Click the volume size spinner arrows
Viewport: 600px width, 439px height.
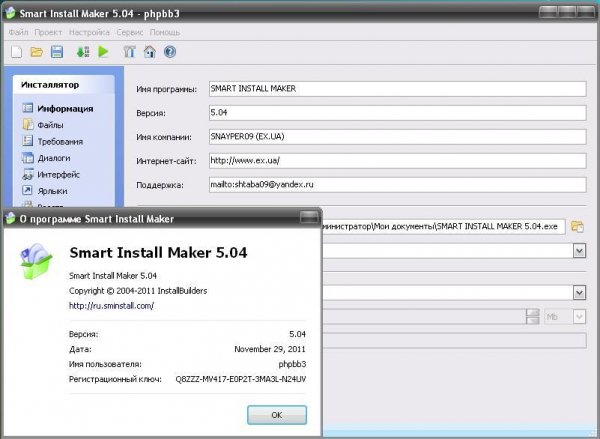pos(533,317)
